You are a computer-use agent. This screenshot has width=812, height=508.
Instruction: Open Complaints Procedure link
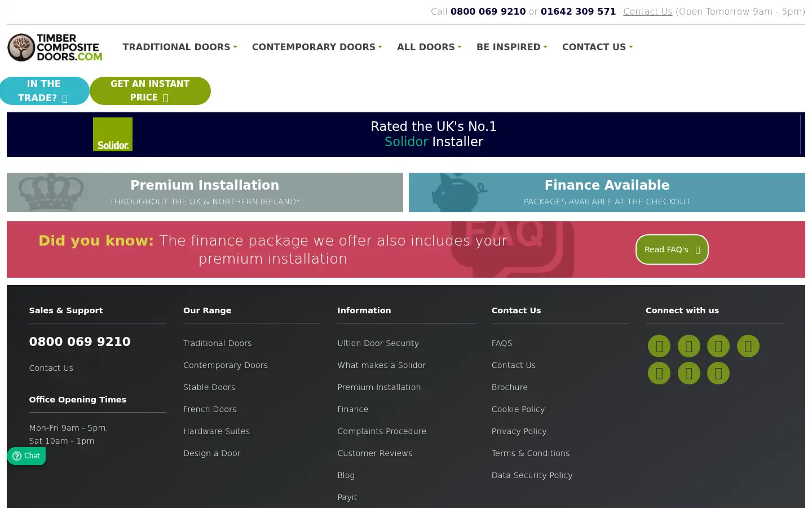click(382, 431)
